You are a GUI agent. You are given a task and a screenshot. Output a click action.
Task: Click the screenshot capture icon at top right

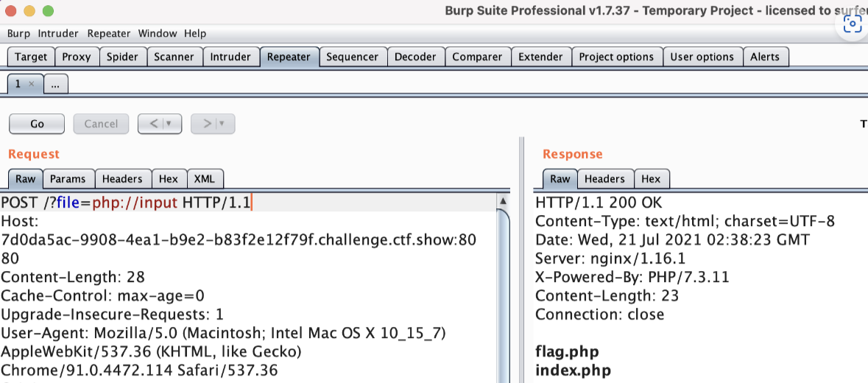[852, 24]
